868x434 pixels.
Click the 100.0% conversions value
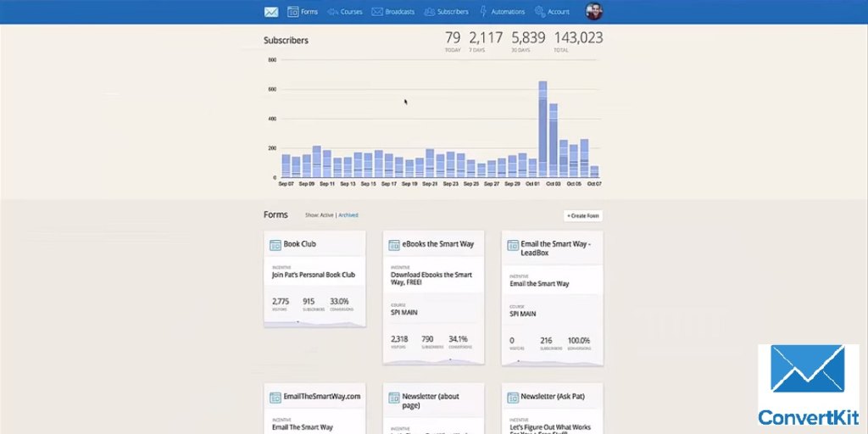point(578,341)
